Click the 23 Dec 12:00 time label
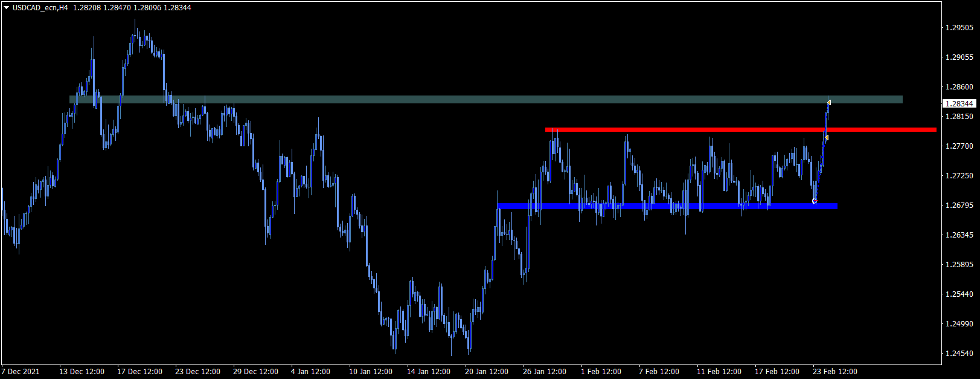This screenshot has height=379, width=980. (197, 372)
